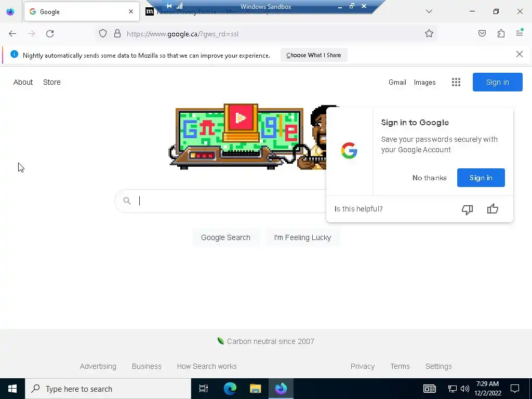Open Task View on the taskbar
This screenshot has width=532, height=399.
[x=204, y=389]
